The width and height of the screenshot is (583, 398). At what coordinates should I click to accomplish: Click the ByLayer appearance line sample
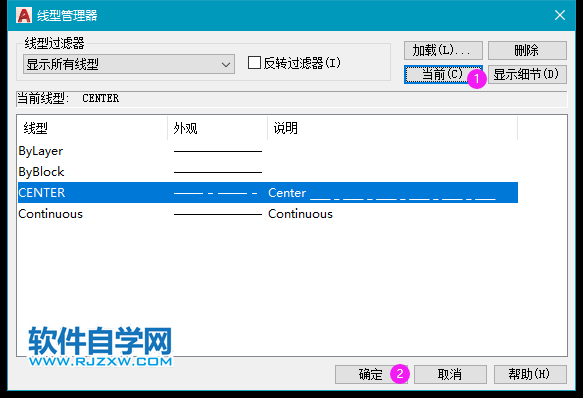click(x=218, y=151)
